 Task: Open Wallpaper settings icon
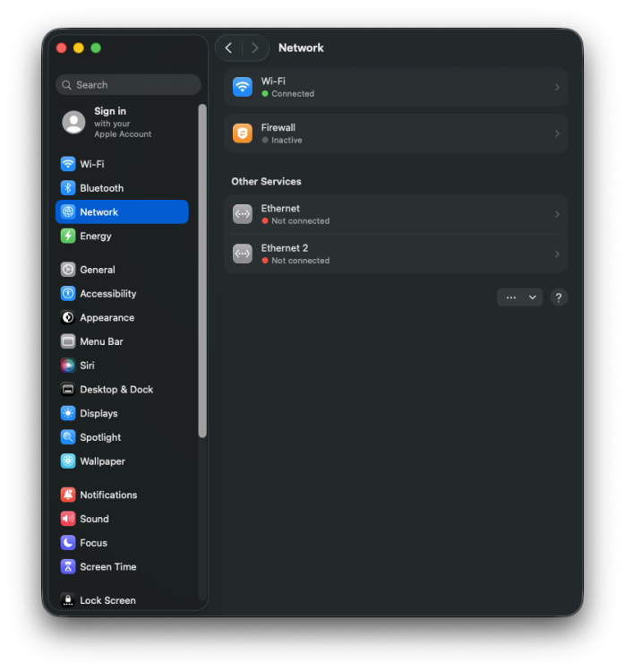[68, 461]
